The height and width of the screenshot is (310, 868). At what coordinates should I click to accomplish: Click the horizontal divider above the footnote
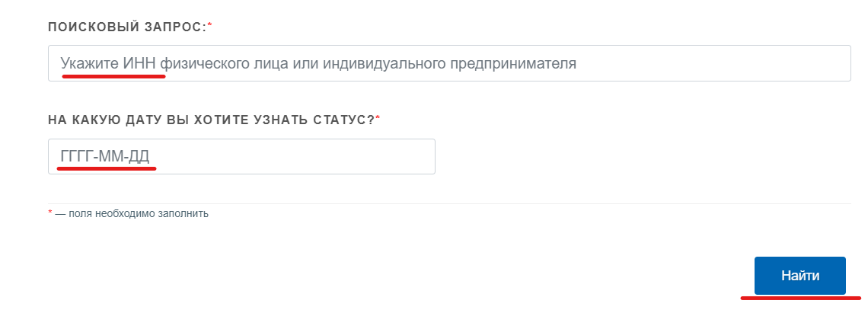click(449, 203)
